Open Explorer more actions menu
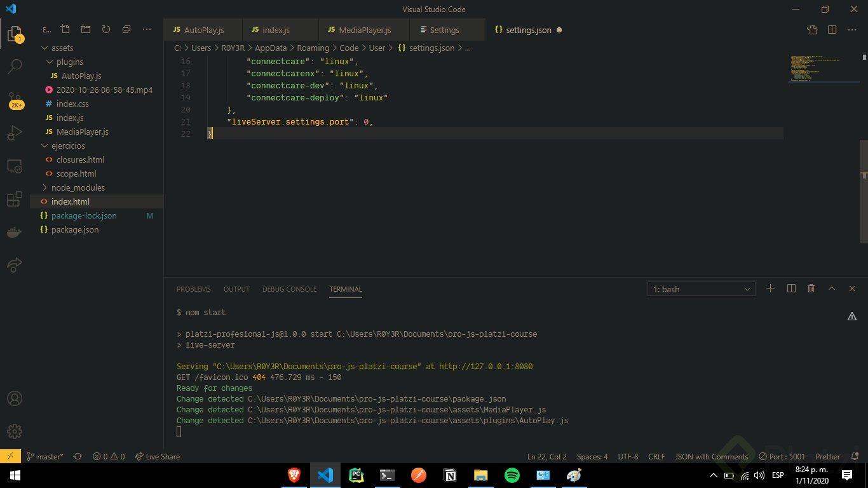868x488 pixels. (x=147, y=29)
